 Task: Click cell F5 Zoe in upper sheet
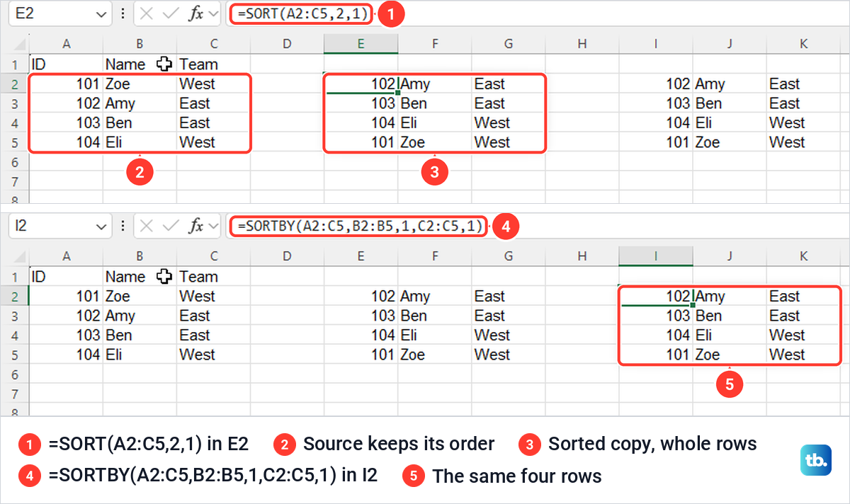[434, 142]
